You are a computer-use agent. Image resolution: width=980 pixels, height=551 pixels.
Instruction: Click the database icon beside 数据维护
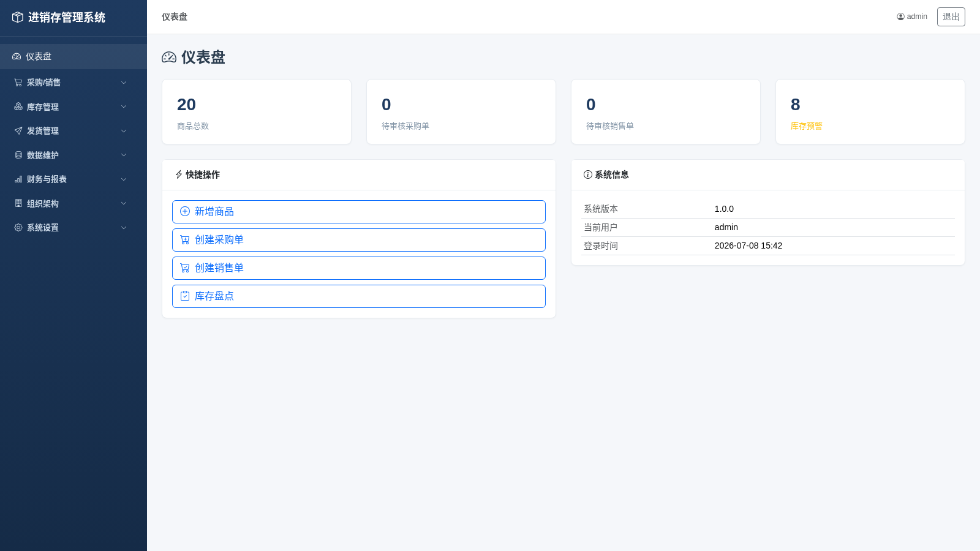pyautogui.click(x=18, y=155)
